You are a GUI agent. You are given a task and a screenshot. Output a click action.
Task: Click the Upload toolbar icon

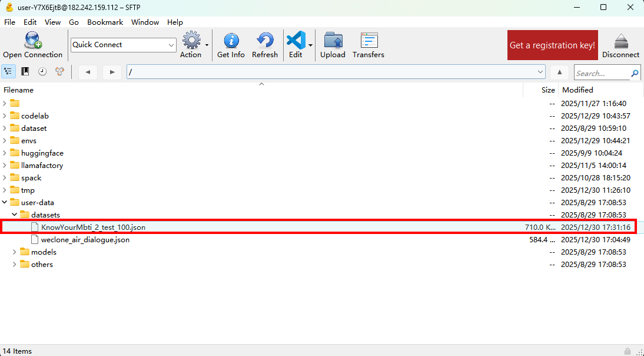coord(333,41)
